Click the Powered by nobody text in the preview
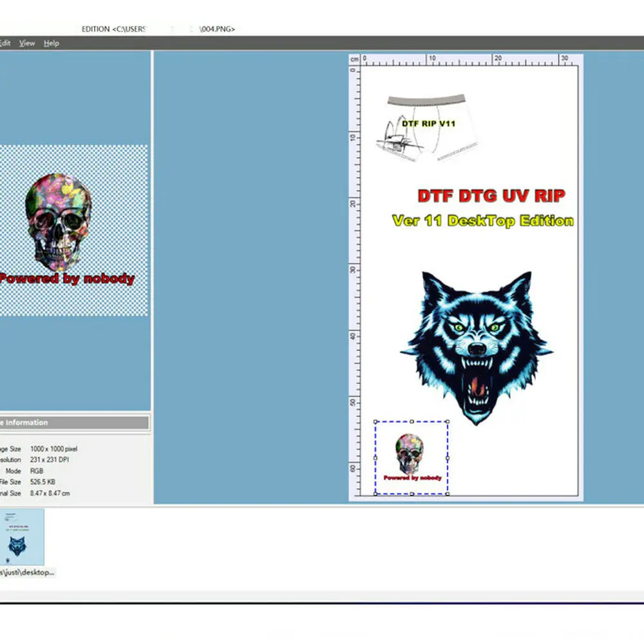Image resolution: width=644 pixels, height=644 pixels. (67, 279)
